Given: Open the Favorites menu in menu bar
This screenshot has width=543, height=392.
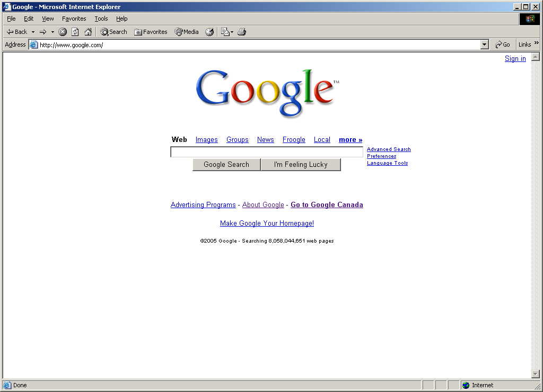Looking at the screenshot, I should [74, 19].
